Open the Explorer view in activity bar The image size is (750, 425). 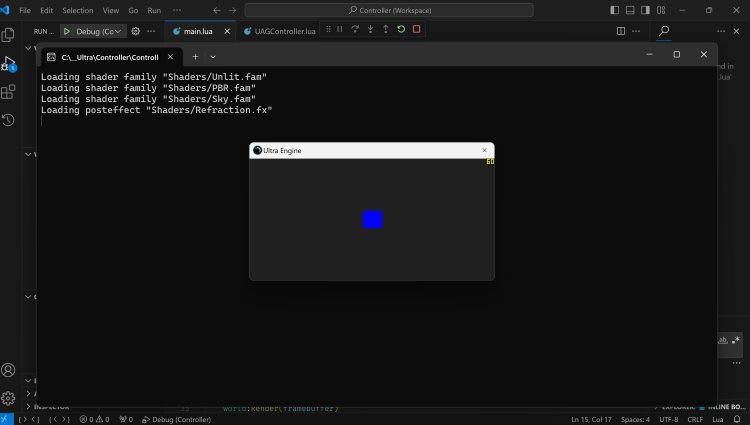(x=8, y=34)
